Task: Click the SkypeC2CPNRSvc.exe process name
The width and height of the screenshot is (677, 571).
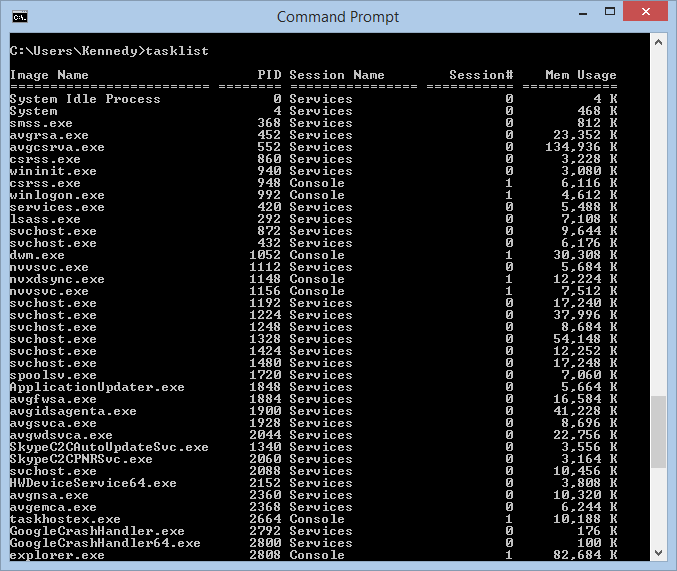Action: tap(81, 459)
